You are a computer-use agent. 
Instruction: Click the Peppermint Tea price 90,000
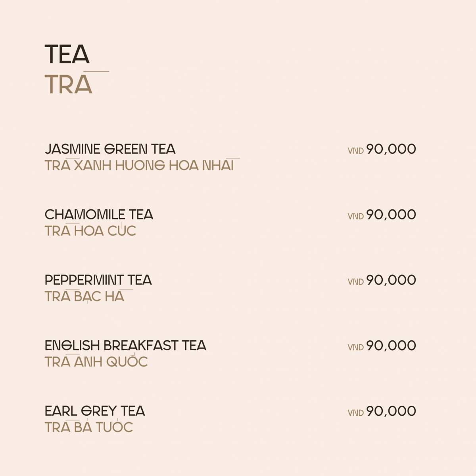[x=391, y=280]
